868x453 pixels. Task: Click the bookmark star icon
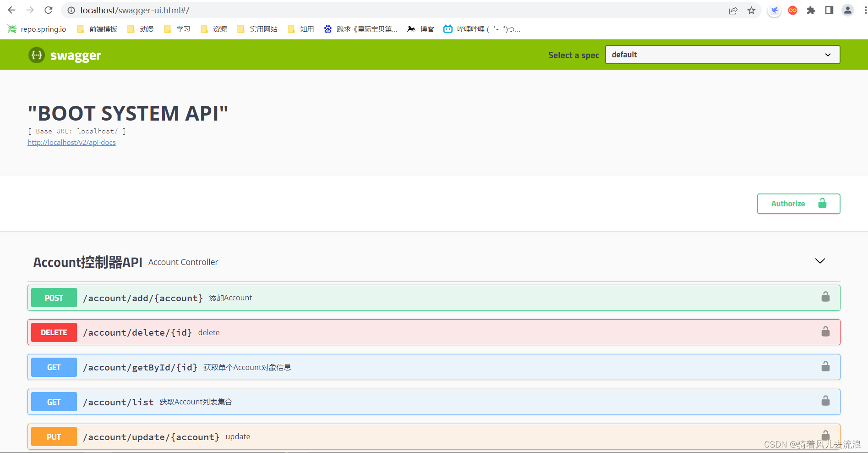(x=751, y=10)
